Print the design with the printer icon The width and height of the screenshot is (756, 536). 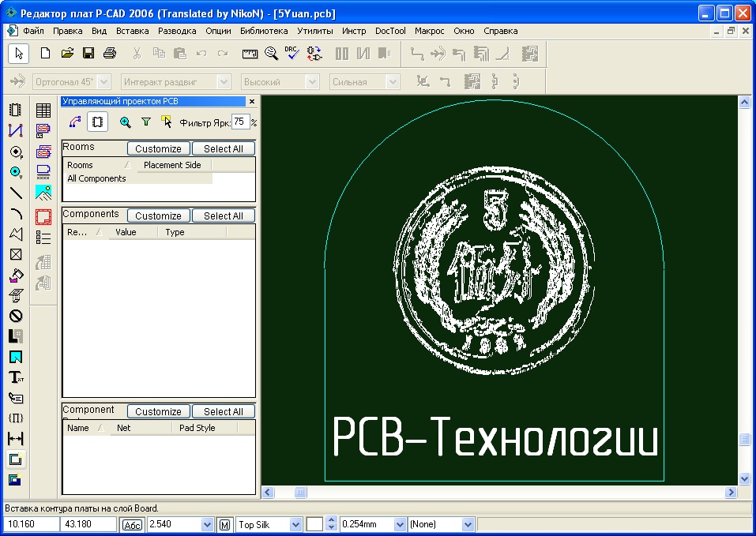[110, 53]
